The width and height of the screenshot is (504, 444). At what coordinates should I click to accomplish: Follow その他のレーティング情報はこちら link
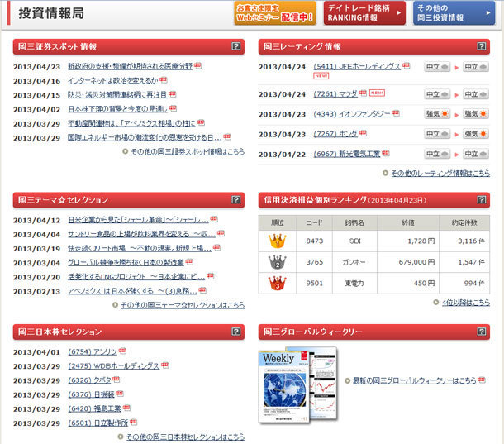click(440, 173)
